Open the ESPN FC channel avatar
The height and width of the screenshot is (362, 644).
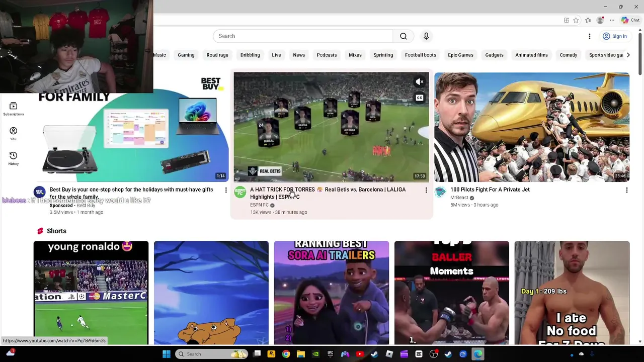240,192
